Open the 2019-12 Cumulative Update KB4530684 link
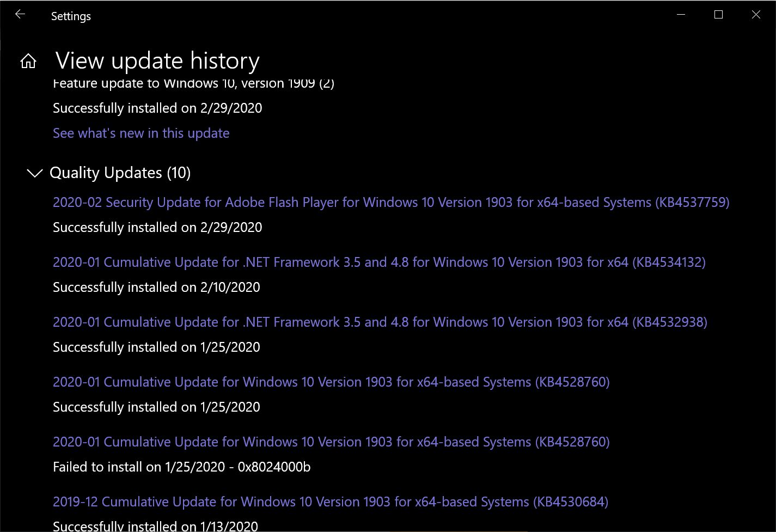The width and height of the screenshot is (776, 532). (x=330, y=502)
